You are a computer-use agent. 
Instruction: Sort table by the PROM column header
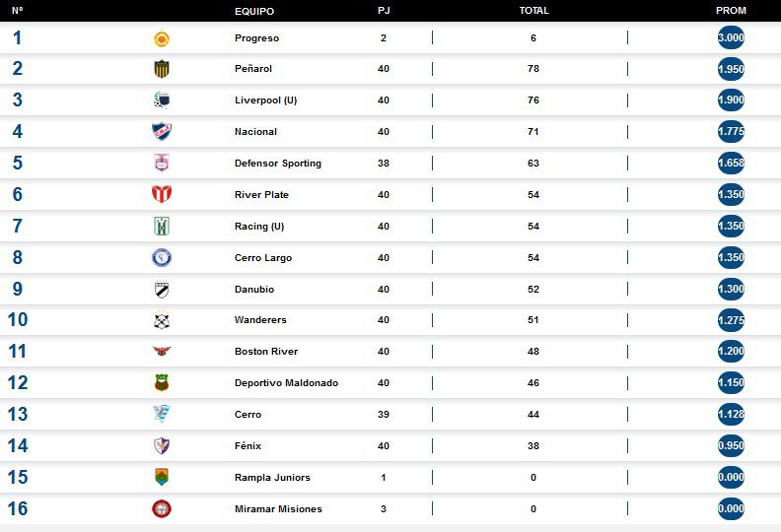click(731, 11)
